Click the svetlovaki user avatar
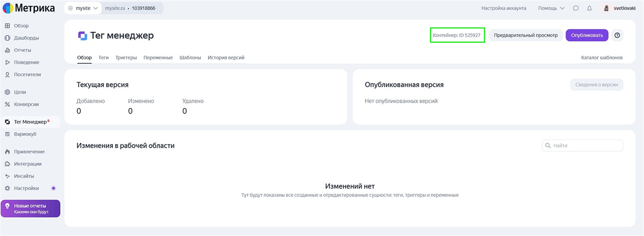The image size is (644, 236). (606, 8)
